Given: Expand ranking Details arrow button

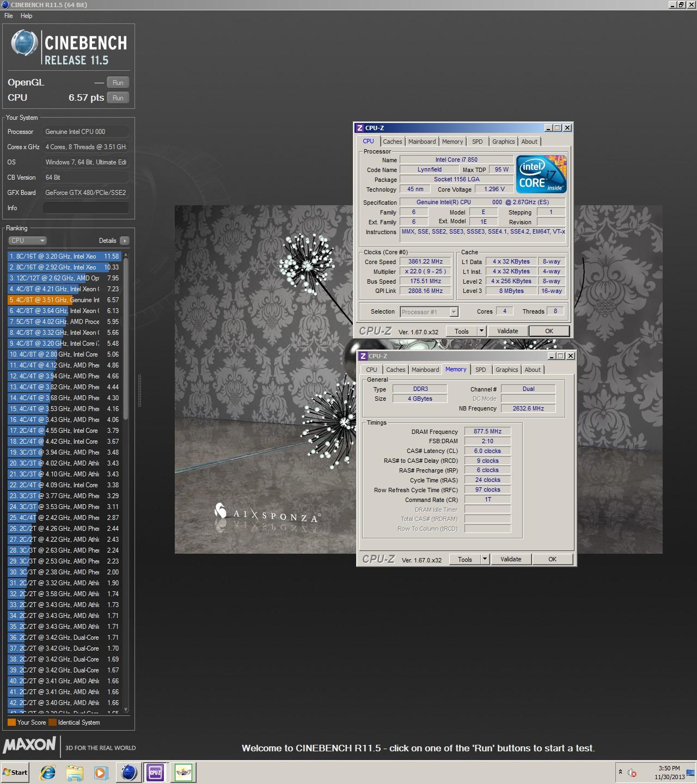Looking at the screenshot, I should tap(125, 241).
